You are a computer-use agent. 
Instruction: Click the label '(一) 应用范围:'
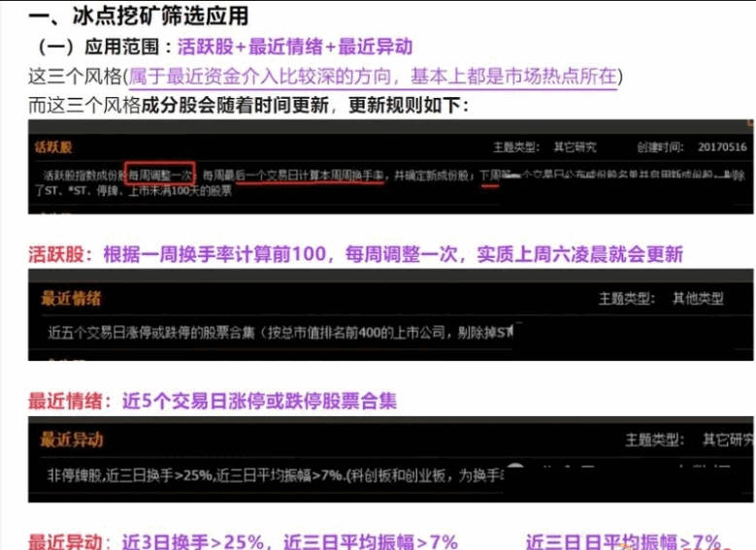click(105, 48)
